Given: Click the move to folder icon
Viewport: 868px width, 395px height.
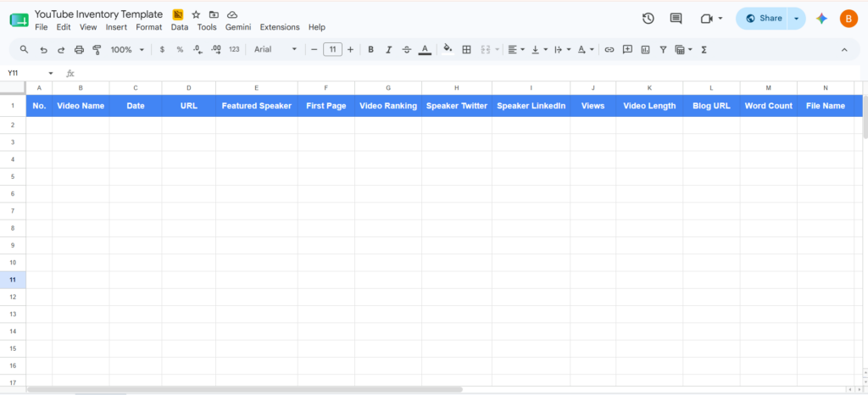Looking at the screenshot, I should (x=214, y=14).
